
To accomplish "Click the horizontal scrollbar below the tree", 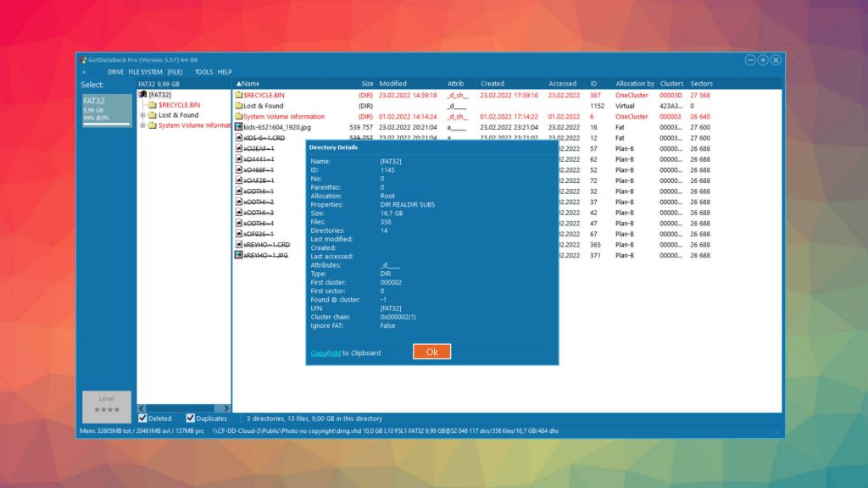I will [178, 408].
